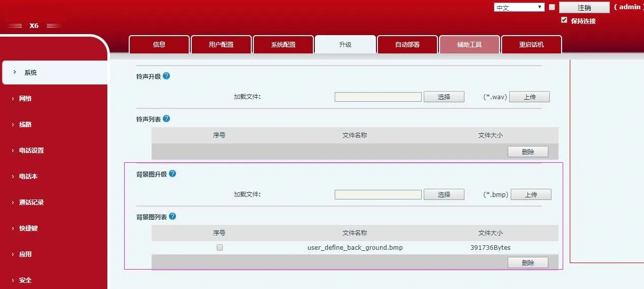Tick checkbox for user_define_back_ground.bmp
Screen dimensions: 644x289
[220, 248]
